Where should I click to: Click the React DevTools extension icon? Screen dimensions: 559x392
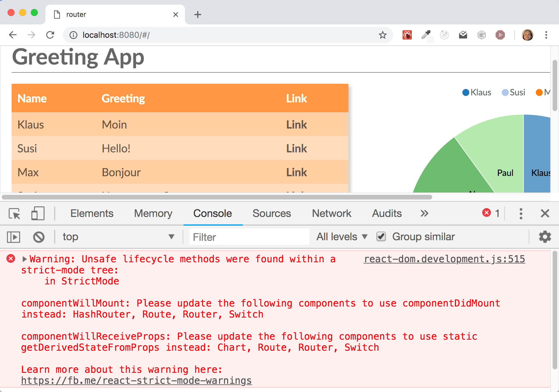[x=407, y=35]
